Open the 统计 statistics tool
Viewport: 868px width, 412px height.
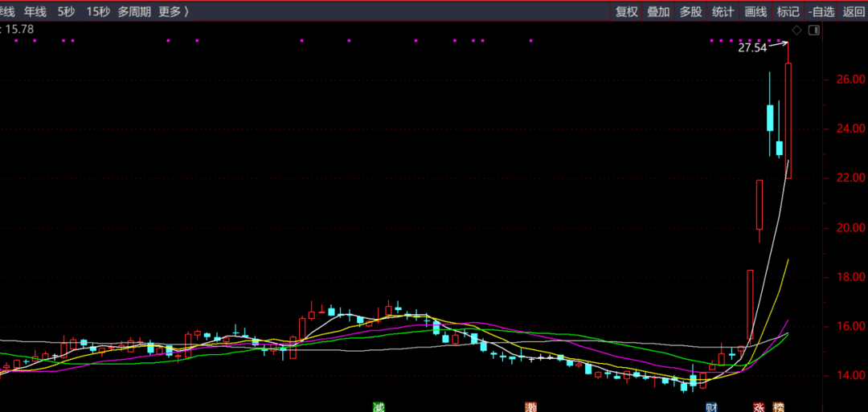[723, 11]
